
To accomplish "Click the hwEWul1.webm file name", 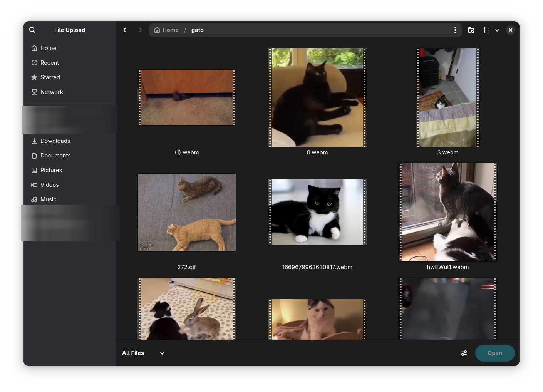I will pos(448,267).
